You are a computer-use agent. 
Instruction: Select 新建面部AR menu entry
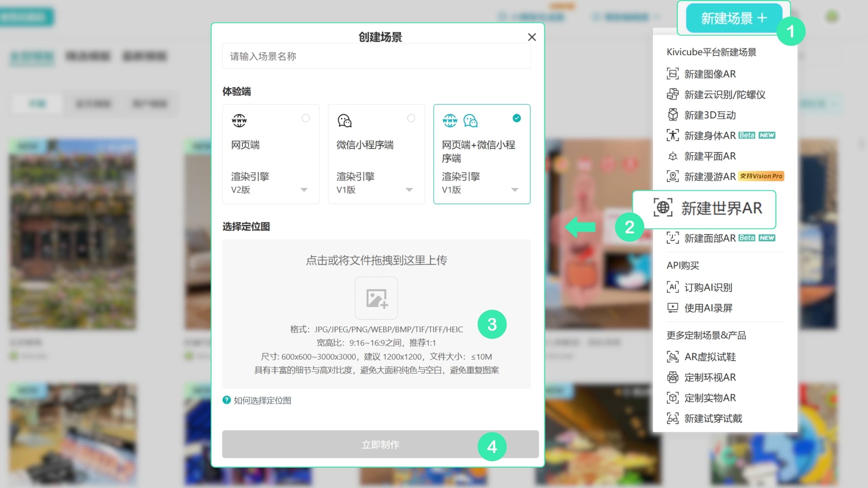pyautogui.click(x=710, y=238)
